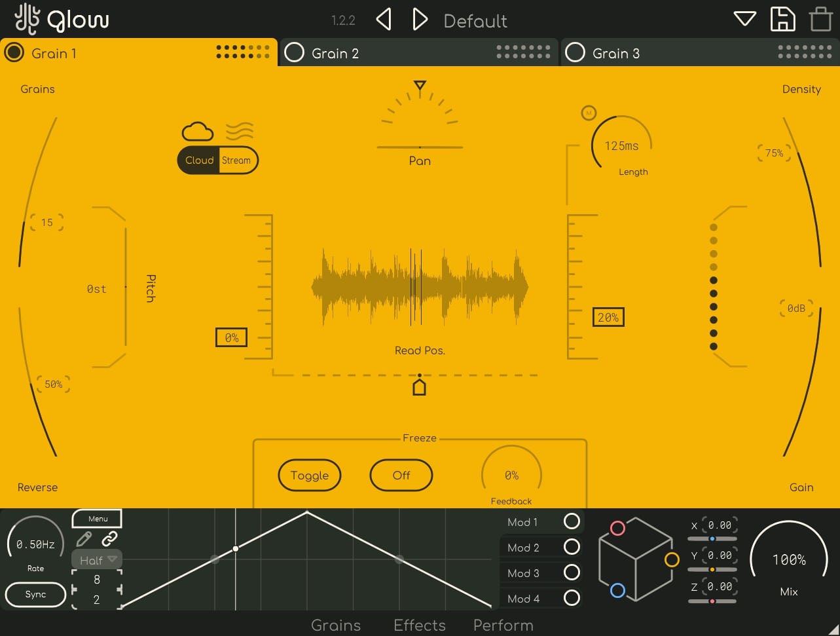The height and width of the screenshot is (636, 840).
Task: Advance to next preset with right arrow
Action: (420, 19)
